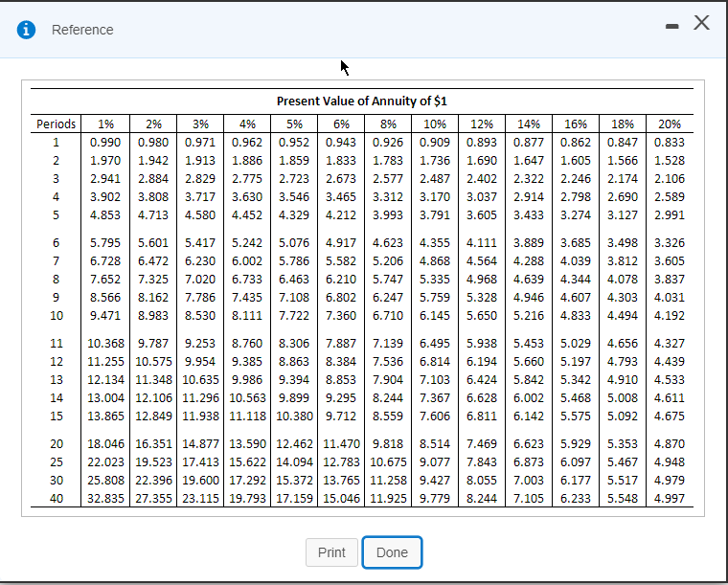Screen dimensions: 728x585
Task: Click the period label 25
Action: (57, 462)
